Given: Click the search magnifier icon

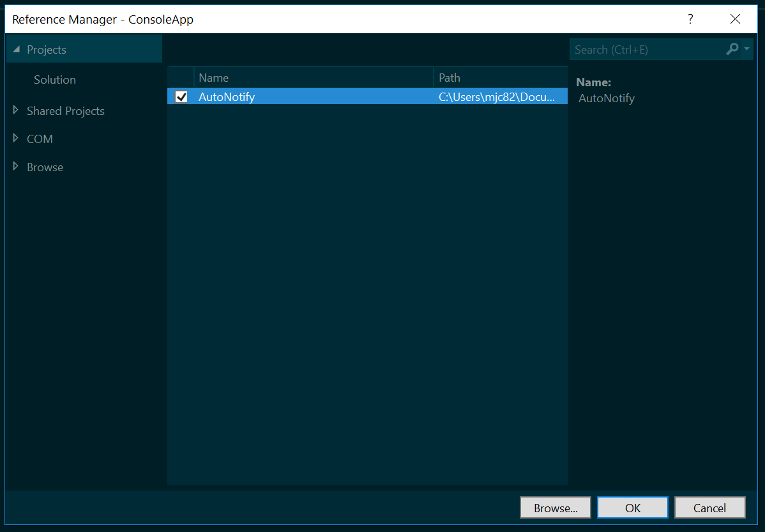Looking at the screenshot, I should coord(732,49).
